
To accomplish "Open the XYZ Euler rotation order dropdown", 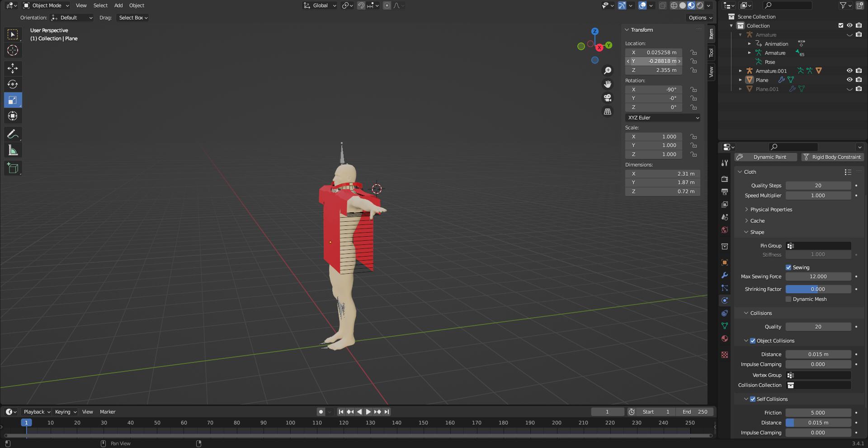I will click(663, 118).
